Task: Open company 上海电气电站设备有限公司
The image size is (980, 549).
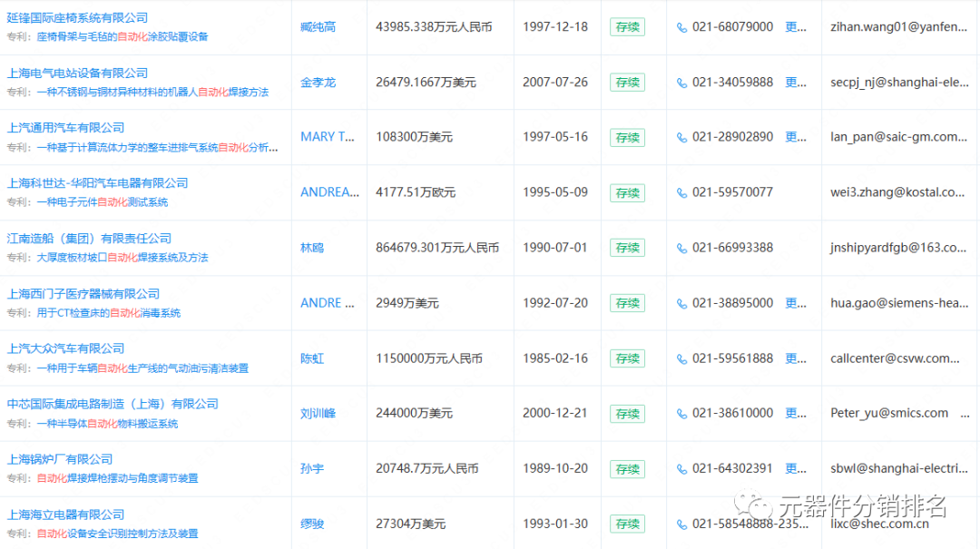Action: pos(77,74)
